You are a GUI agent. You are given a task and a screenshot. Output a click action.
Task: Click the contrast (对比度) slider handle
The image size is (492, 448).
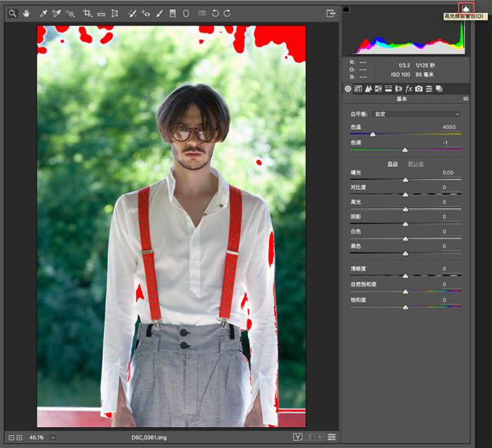tap(405, 195)
